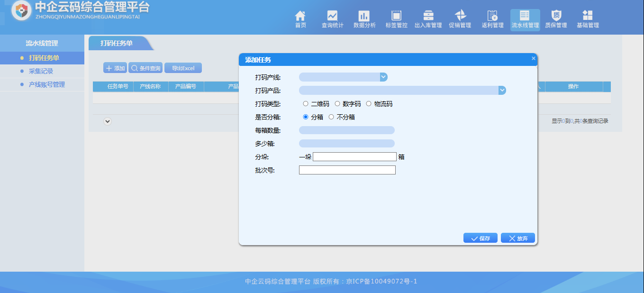This screenshot has height=293, width=644.
Task: Click the 任务单号 column header
Action: tap(118, 86)
